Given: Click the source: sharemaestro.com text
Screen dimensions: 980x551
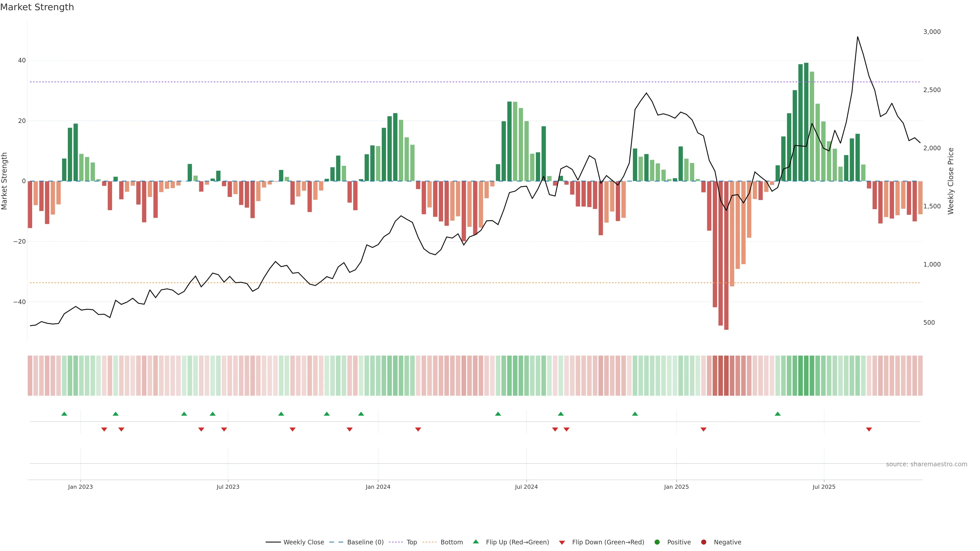Looking at the screenshot, I should tap(926, 464).
